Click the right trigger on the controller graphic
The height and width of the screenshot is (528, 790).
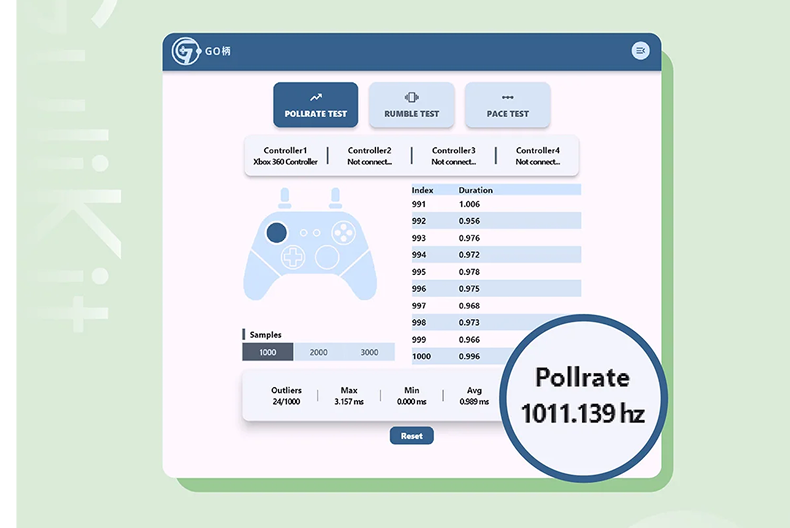pyautogui.click(x=332, y=195)
